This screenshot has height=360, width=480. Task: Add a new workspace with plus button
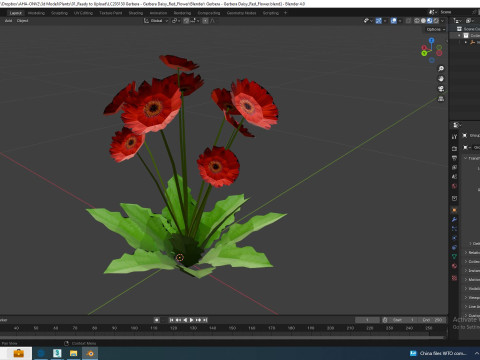coord(285,13)
